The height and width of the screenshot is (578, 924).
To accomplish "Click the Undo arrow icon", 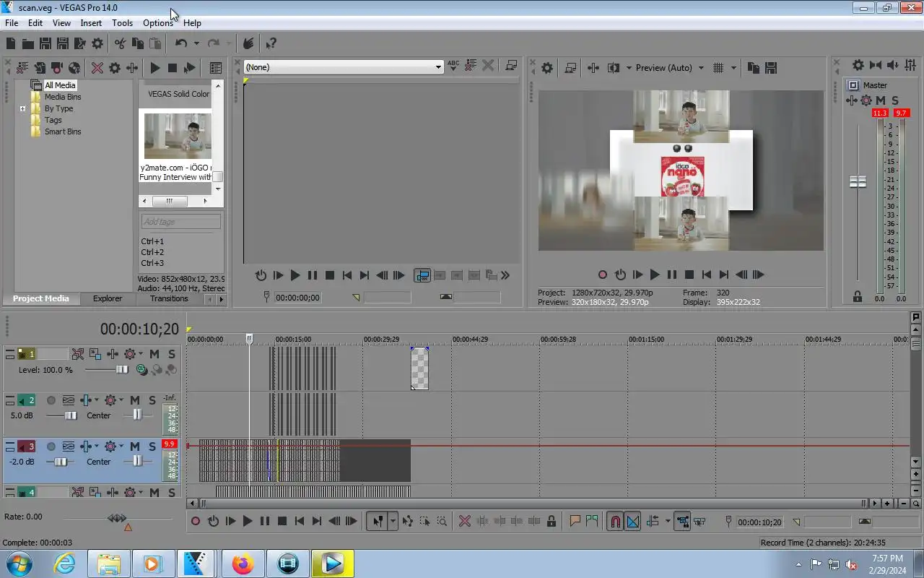I will [x=181, y=43].
